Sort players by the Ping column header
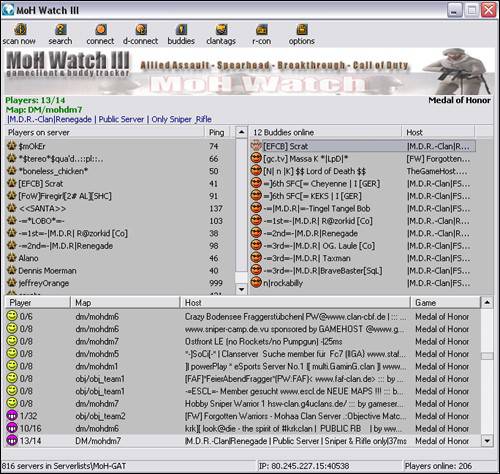The height and width of the screenshot is (474, 500). coord(217,132)
